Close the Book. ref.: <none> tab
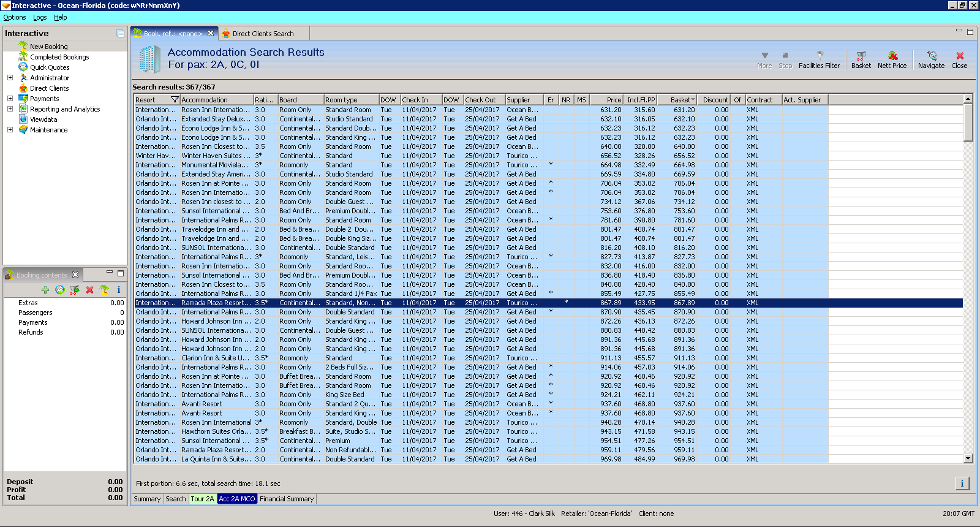This screenshot has height=527, width=980. [x=211, y=34]
